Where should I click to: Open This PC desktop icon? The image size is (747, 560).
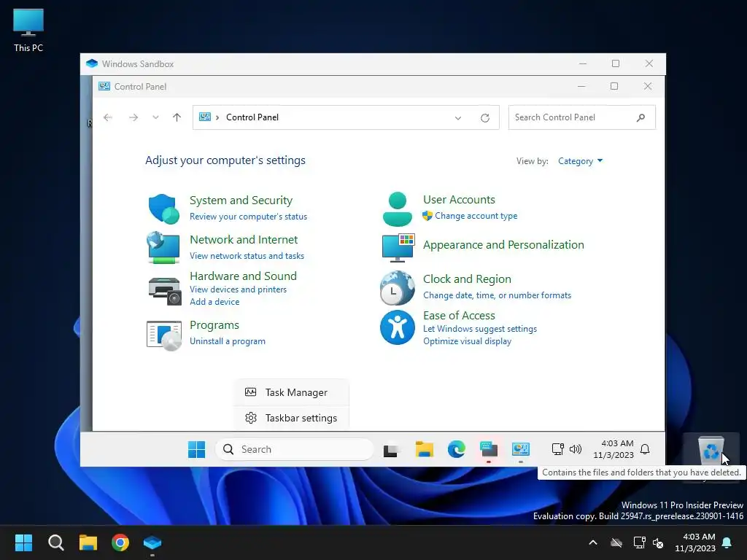(x=28, y=30)
